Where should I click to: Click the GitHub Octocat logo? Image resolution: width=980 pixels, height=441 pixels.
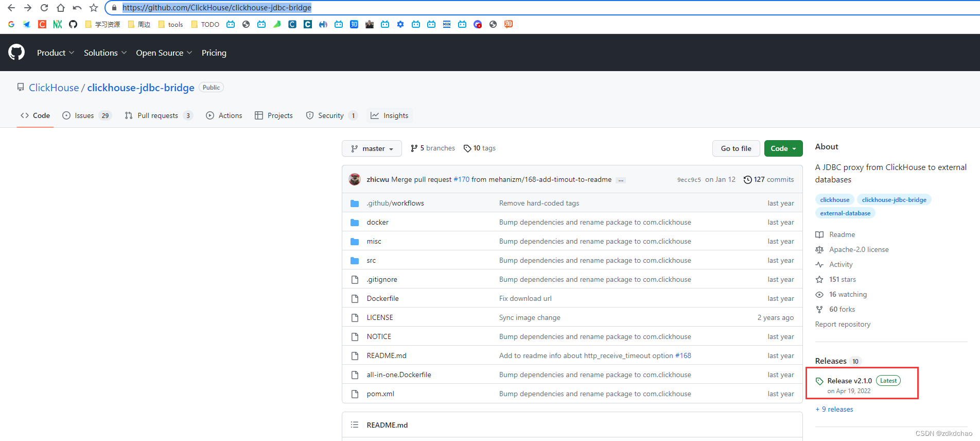[16, 52]
